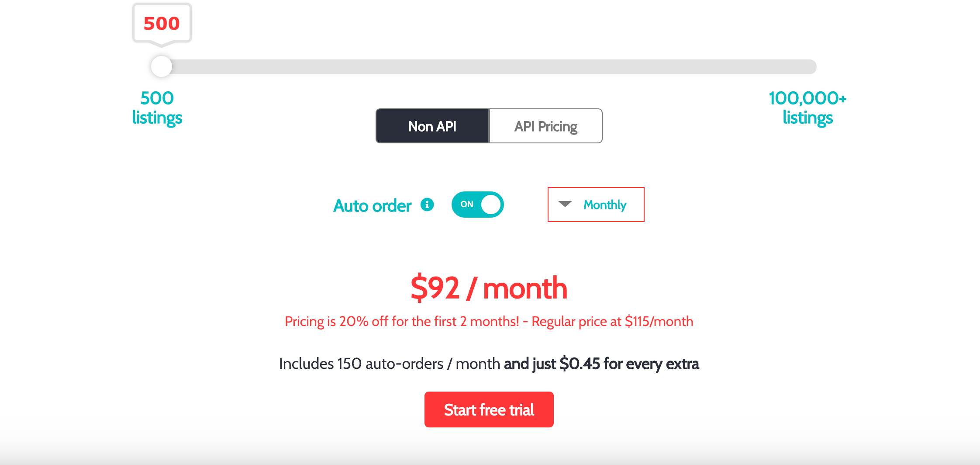The height and width of the screenshot is (465, 980).
Task: Click the 100,000+ listings label
Action: click(x=807, y=107)
